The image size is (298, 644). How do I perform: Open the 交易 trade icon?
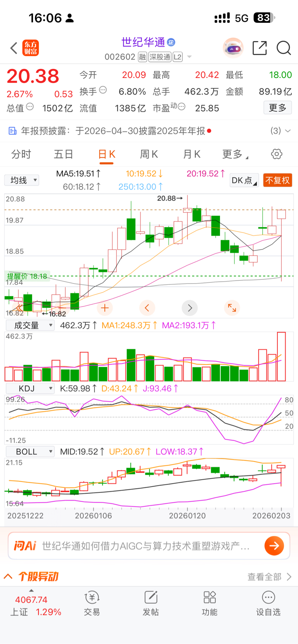pyautogui.click(x=92, y=603)
